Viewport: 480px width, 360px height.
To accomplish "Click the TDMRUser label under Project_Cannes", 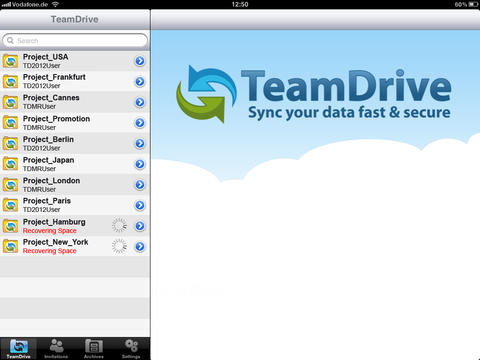I will pyautogui.click(x=39, y=107).
